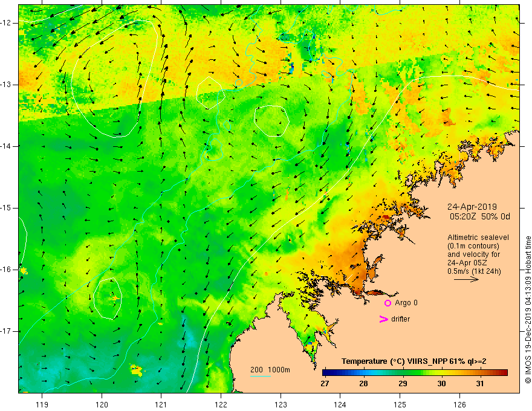Click the 28 value on the temperature scale
The width and height of the screenshot is (532, 411).
tap(363, 384)
